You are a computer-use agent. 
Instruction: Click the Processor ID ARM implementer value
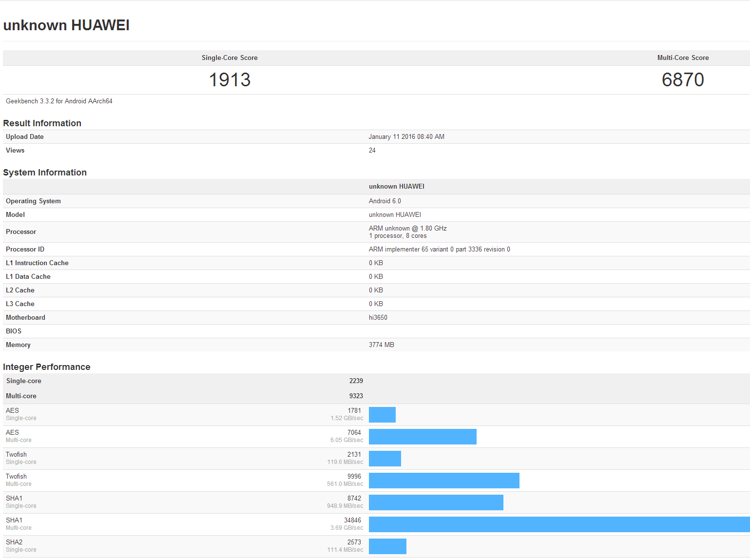pyautogui.click(x=439, y=250)
